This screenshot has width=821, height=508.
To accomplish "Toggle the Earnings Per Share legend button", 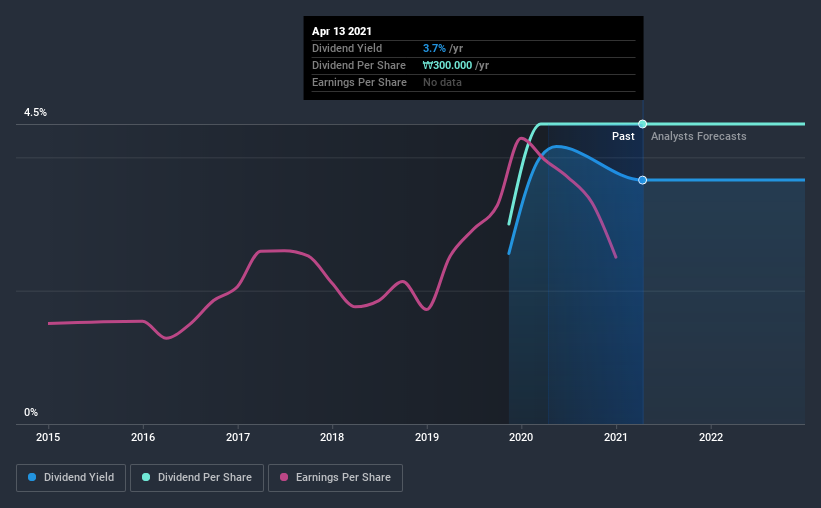I will 335,478.
